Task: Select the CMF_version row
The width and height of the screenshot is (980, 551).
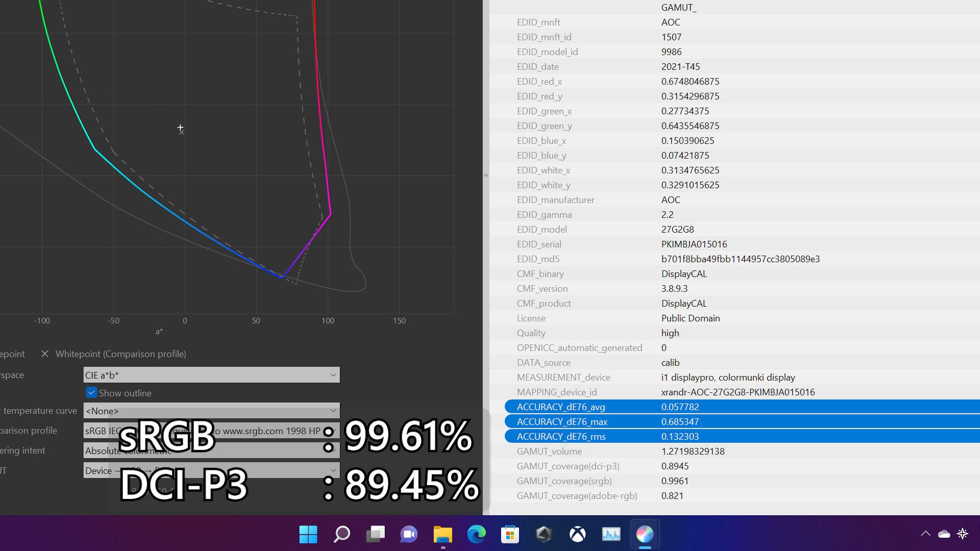Action: (x=734, y=288)
